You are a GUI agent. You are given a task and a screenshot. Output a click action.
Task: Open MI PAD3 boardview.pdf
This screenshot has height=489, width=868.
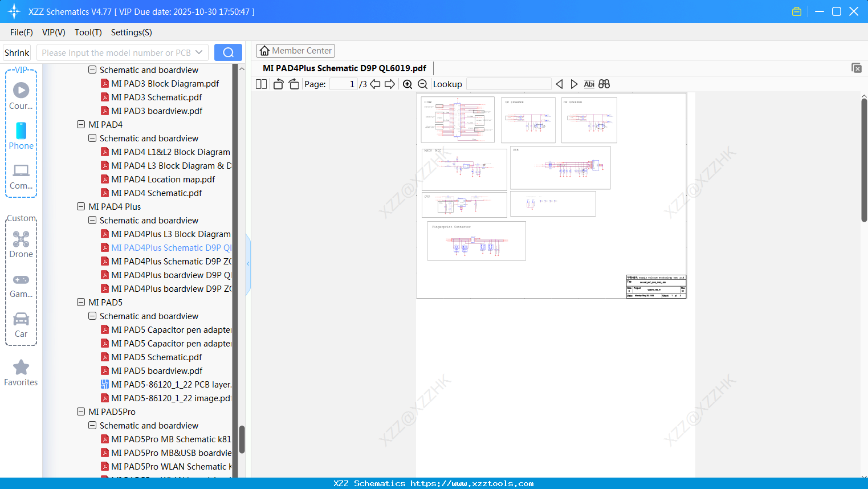(x=157, y=111)
